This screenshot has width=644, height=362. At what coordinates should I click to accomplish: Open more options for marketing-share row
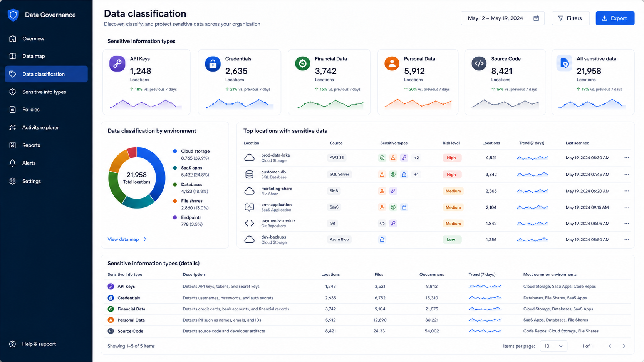pyautogui.click(x=627, y=191)
